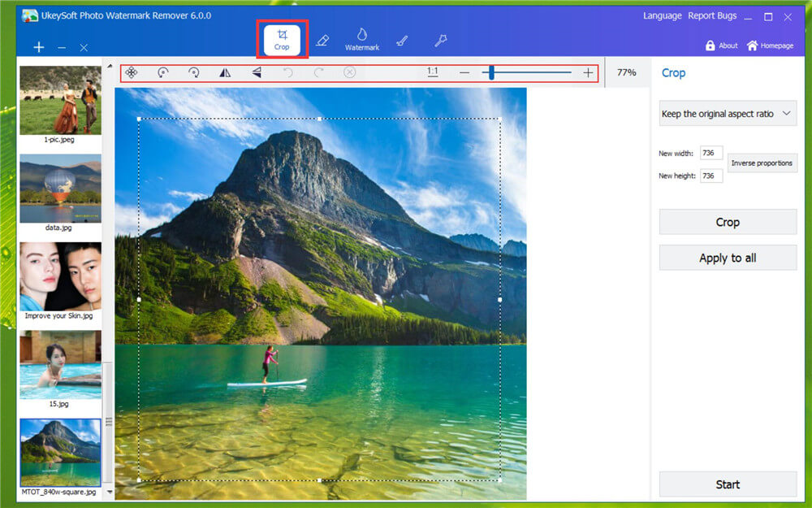Select the data.jpg balloon thumbnail
This screenshot has width=812, height=508.
(60, 189)
